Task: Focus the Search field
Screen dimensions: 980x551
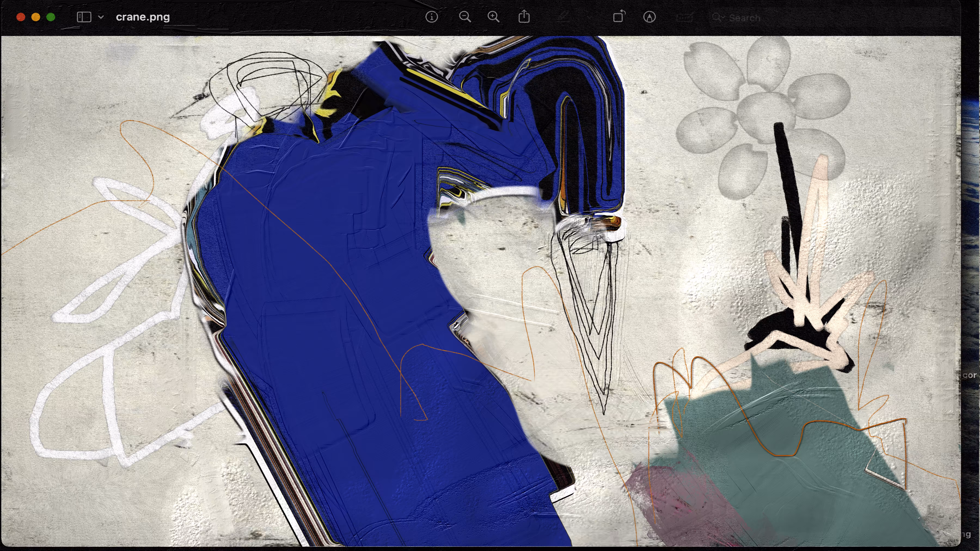Action: pos(833,18)
